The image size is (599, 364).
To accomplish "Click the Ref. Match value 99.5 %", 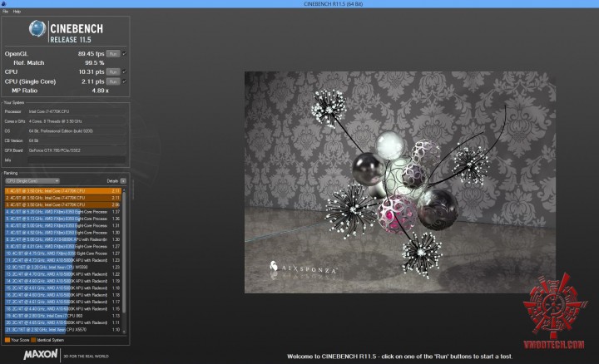I will point(95,62).
